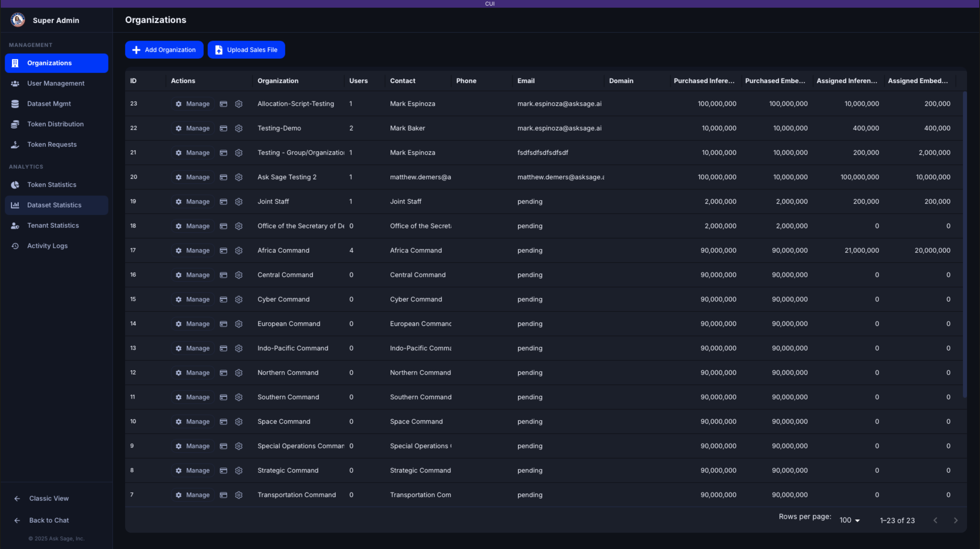The width and height of the screenshot is (980, 549).
Task: Click the settings gear for Space Command row
Action: pos(239,421)
